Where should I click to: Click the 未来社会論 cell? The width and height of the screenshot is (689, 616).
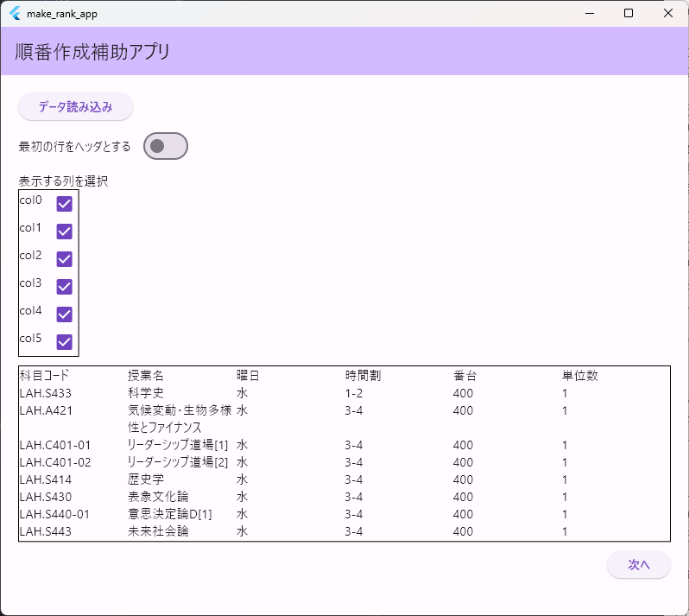[x=158, y=531]
